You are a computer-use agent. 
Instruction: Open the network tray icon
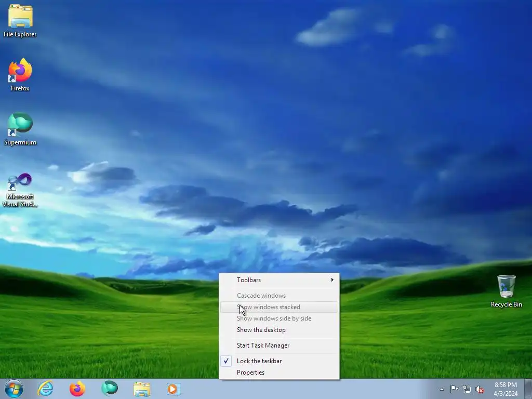467,390
